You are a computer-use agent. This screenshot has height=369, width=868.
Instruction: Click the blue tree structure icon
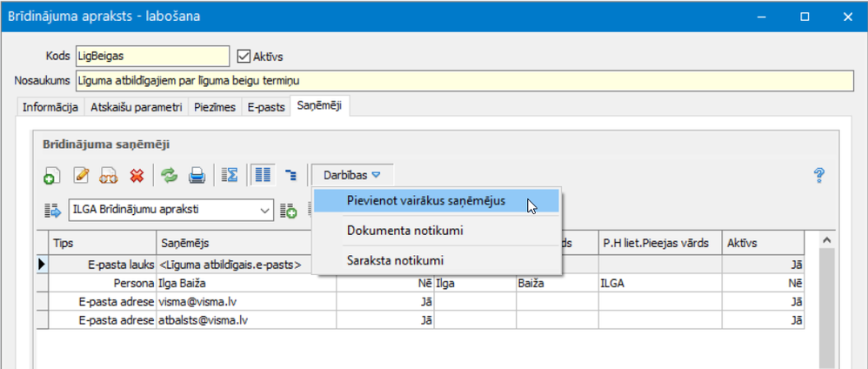click(291, 175)
